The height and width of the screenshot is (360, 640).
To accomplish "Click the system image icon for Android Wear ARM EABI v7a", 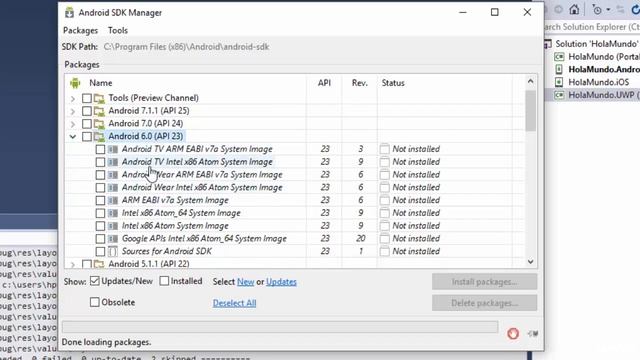I will click(x=113, y=175).
